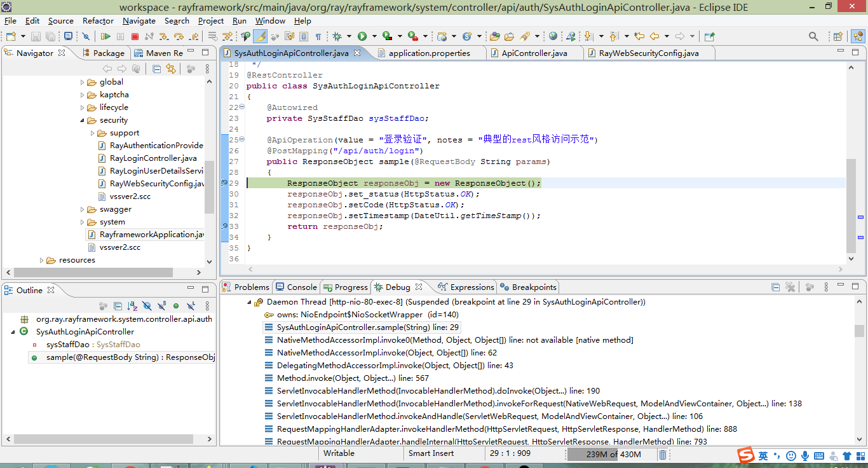Click the web browser globe toolbar icon

553,36
